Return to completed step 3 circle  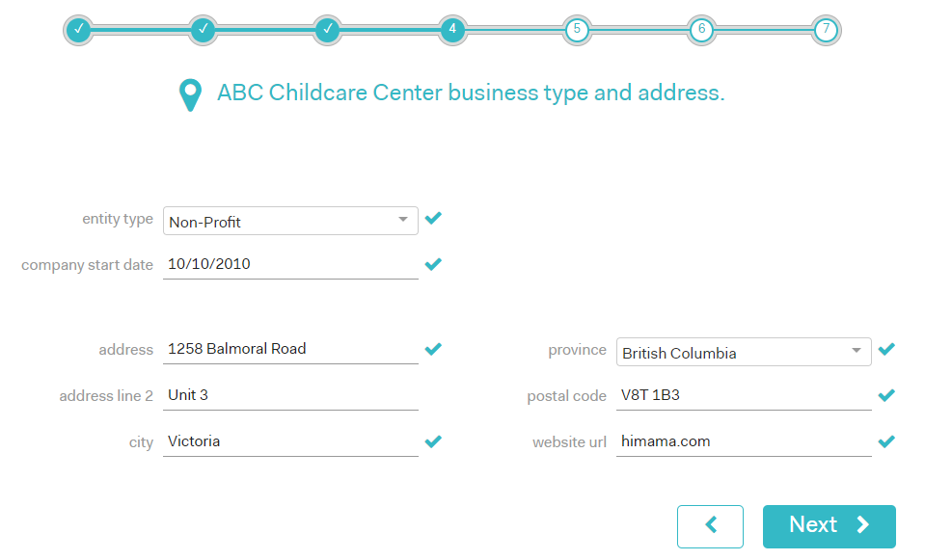tap(328, 29)
